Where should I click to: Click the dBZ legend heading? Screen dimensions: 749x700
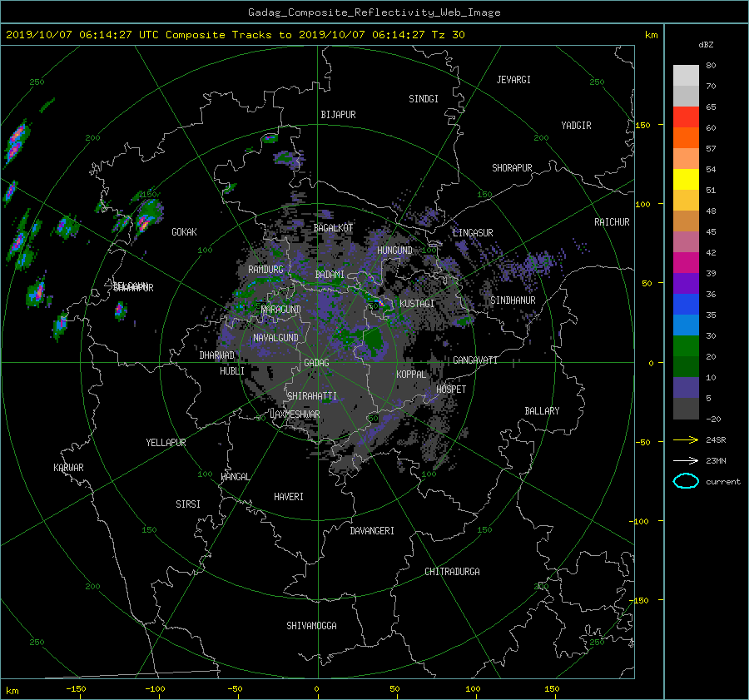click(706, 45)
